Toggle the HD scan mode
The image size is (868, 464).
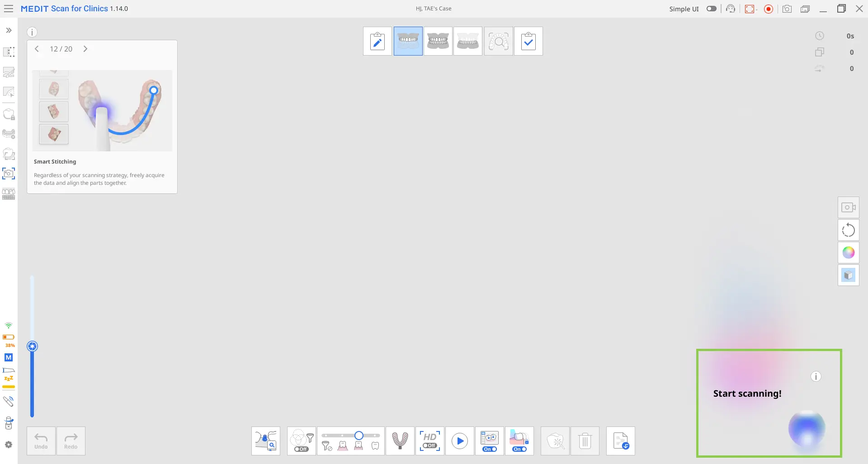(x=430, y=441)
